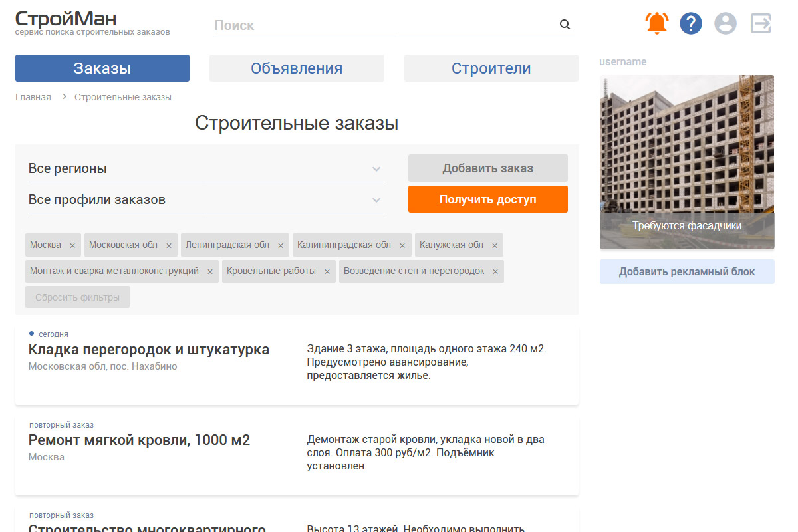The width and height of the screenshot is (798, 532).
Task: Follow the Главная breadcrumb link
Action: 33,97
